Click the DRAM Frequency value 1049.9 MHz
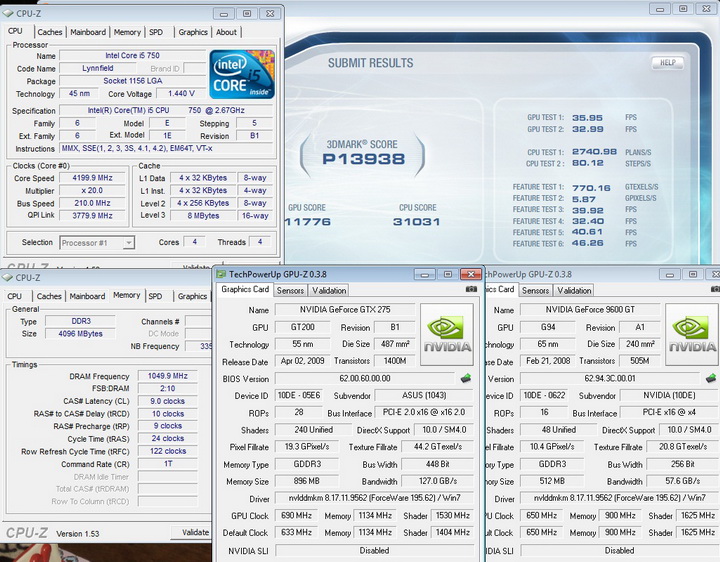720x562 pixels. (168, 376)
